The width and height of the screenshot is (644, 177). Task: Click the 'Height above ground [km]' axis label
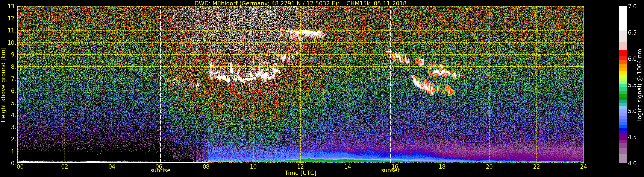coord(3,85)
